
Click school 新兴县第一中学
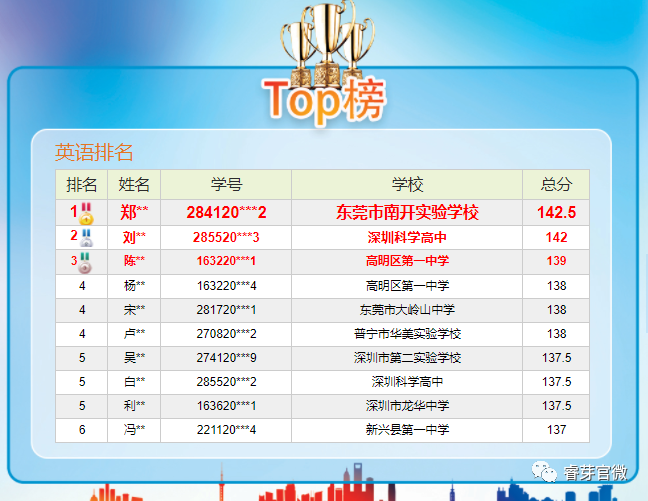tap(407, 429)
